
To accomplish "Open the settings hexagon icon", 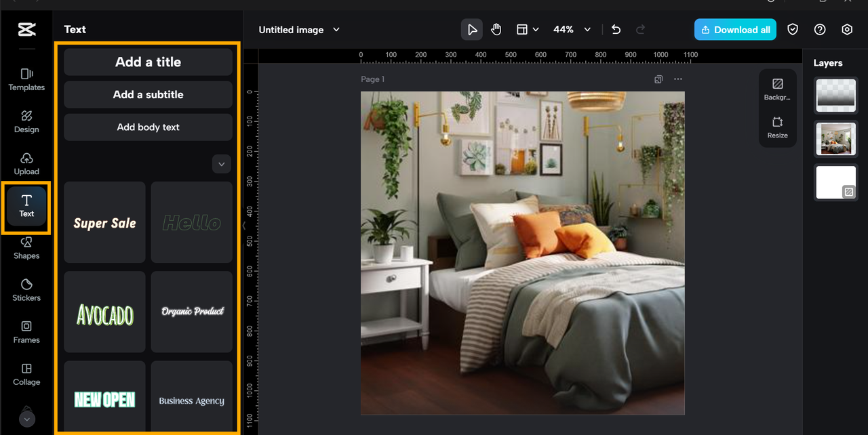I will point(847,30).
